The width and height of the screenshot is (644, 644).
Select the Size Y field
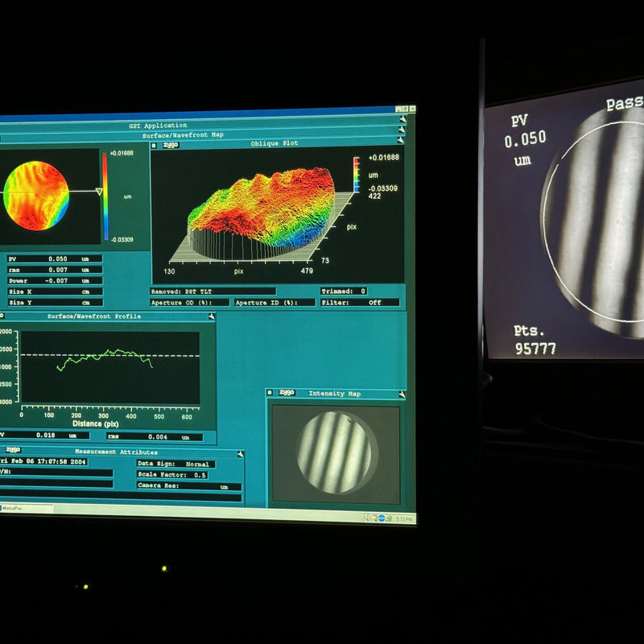54,303
